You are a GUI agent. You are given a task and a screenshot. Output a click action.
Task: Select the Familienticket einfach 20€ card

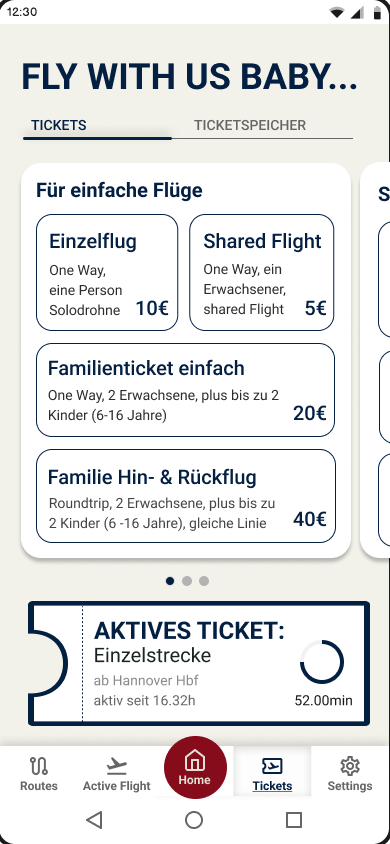186,390
